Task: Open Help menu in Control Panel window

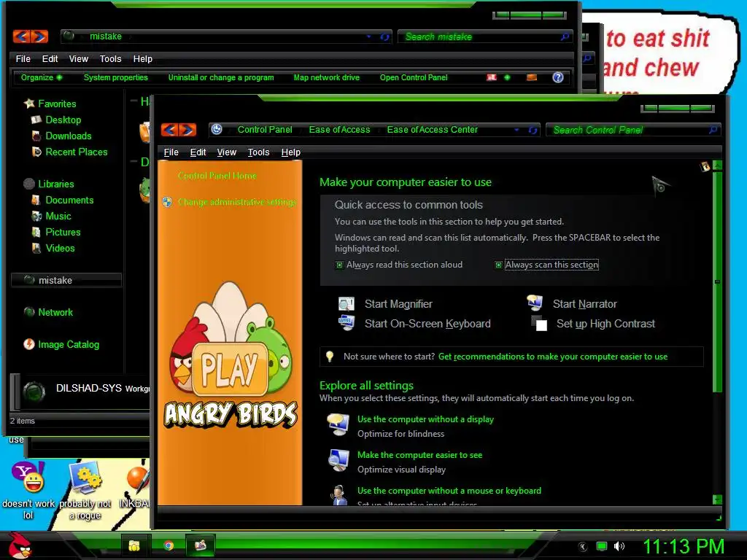Action: [x=290, y=152]
